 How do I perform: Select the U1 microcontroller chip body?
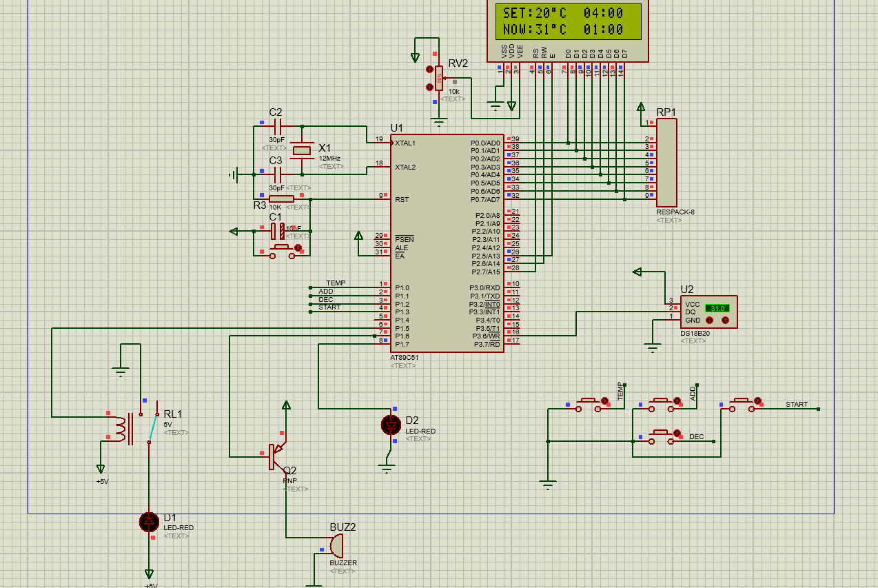pyautogui.click(x=447, y=243)
